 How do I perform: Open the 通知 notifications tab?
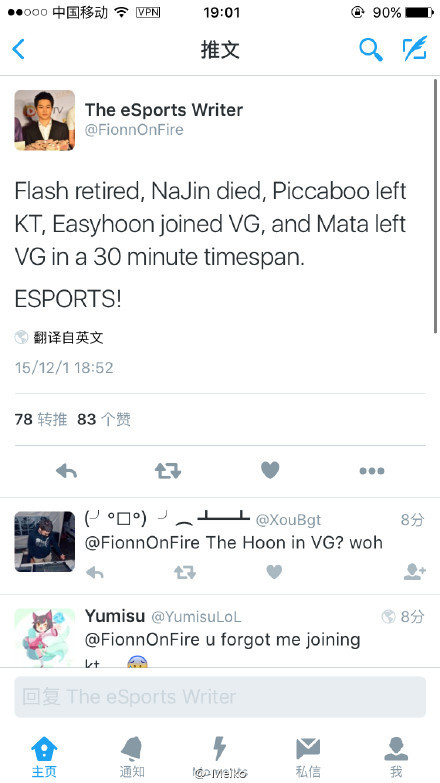pyautogui.click(x=132, y=756)
